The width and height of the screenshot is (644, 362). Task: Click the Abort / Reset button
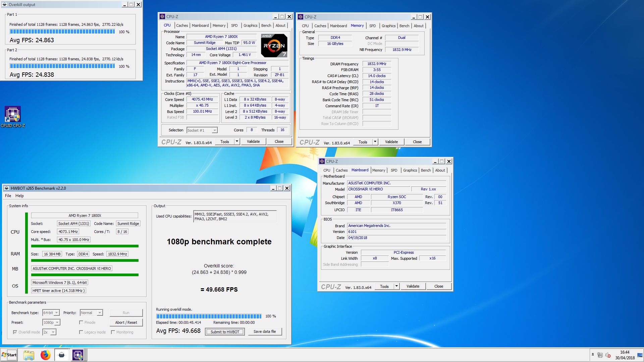click(x=126, y=322)
